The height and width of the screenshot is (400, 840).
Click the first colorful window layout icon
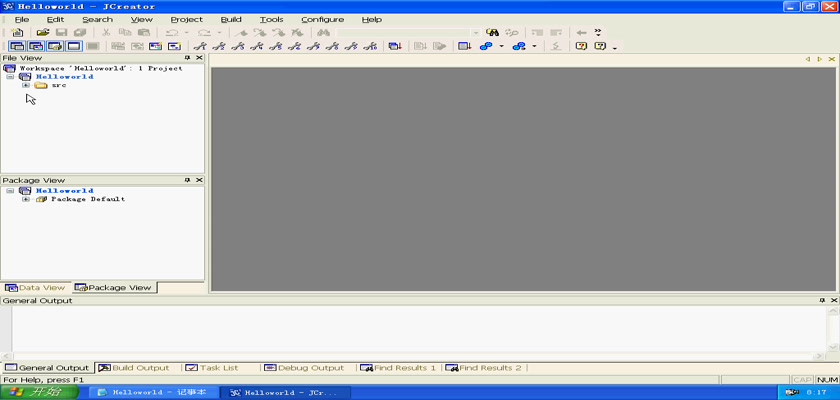tap(155, 47)
